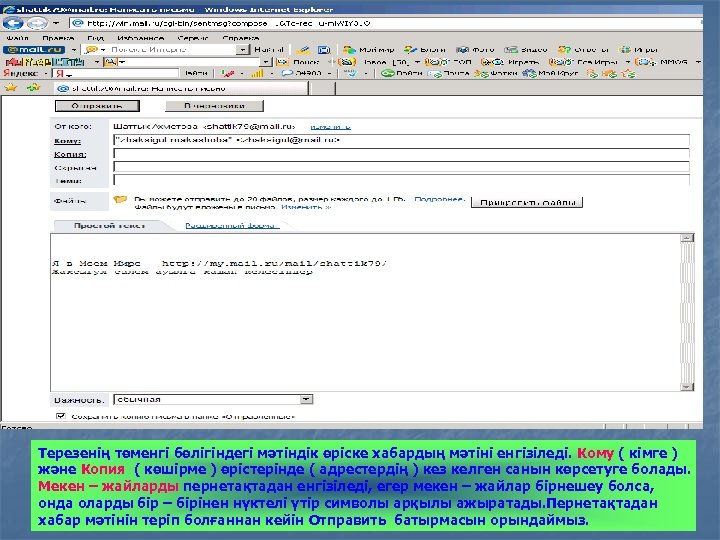Open Мой Круг on the Яндекс toolbar
Viewport: 720px width, 540px height.
(x=551, y=73)
